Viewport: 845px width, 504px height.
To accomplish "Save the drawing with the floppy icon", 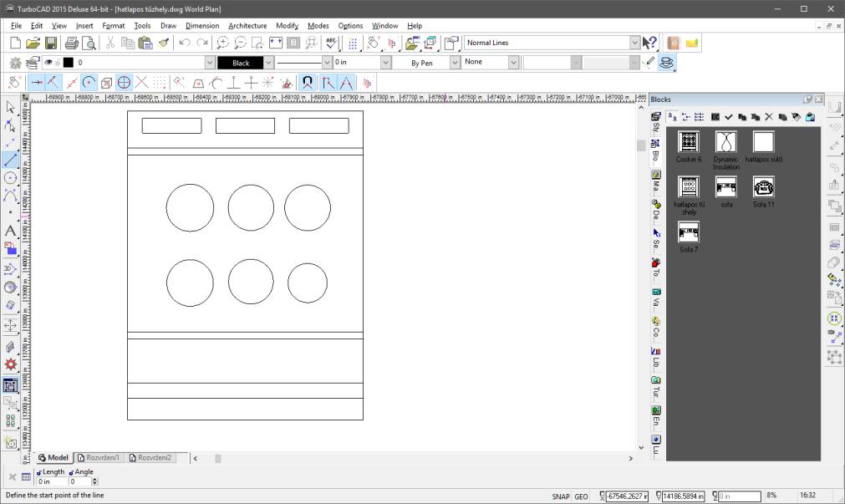I will click(51, 43).
